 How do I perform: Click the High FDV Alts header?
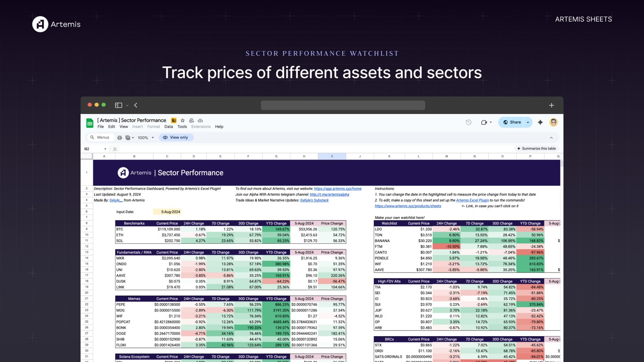389,281
